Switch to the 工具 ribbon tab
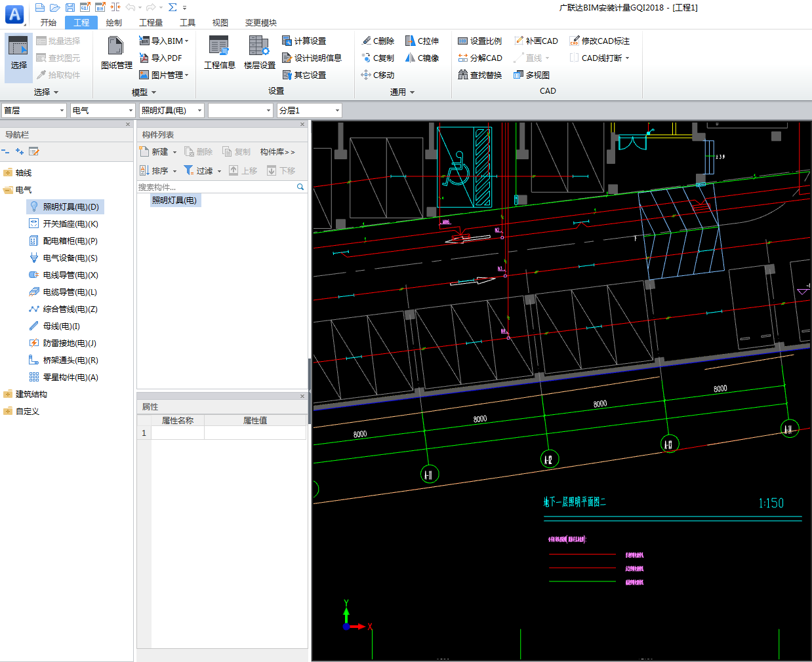 [x=188, y=22]
